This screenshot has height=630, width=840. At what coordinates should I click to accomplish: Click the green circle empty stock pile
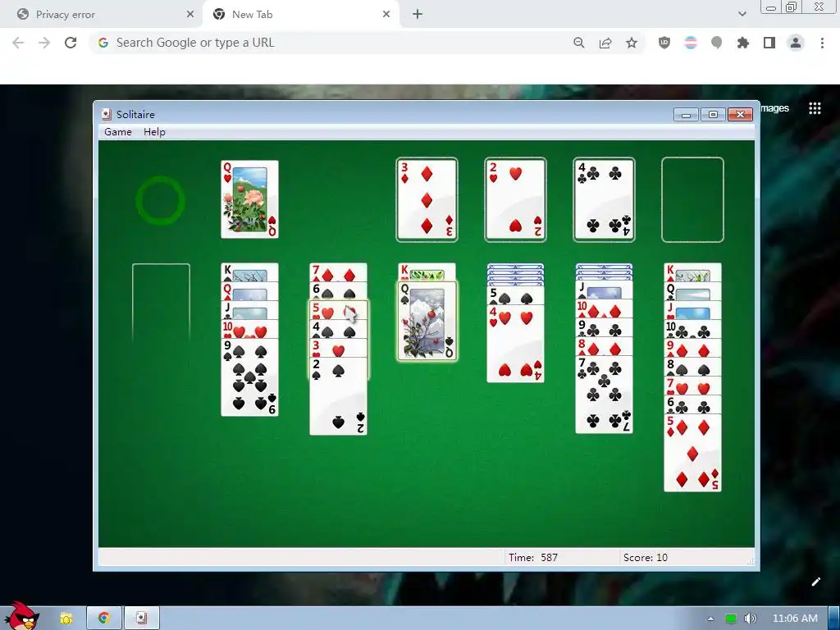pyautogui.click(x=160, y=200)
